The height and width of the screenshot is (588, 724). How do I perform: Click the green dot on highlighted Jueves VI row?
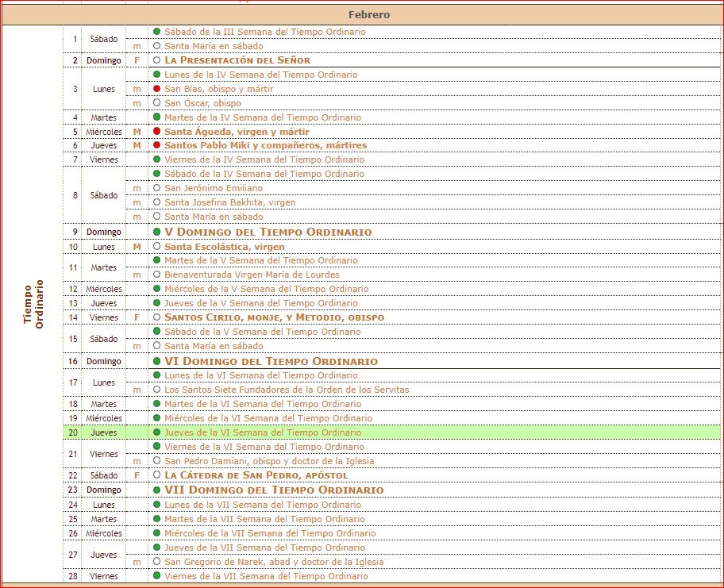point(157,432)
